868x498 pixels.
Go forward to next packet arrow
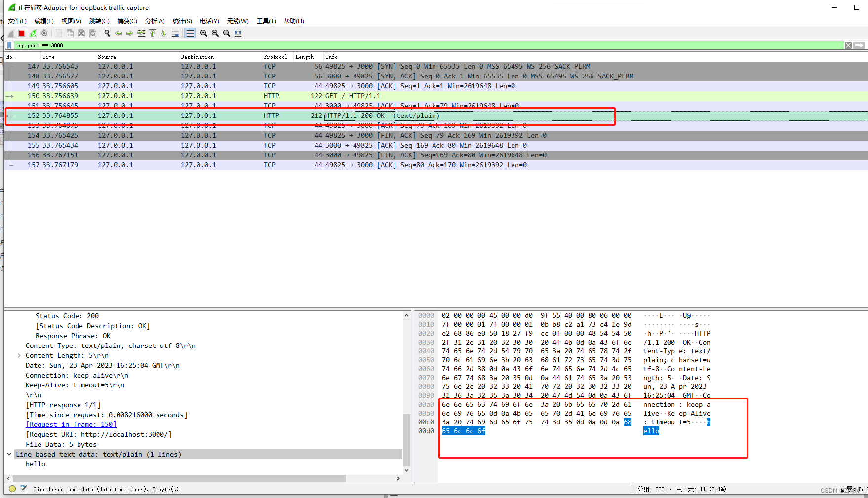coord(130,33)
